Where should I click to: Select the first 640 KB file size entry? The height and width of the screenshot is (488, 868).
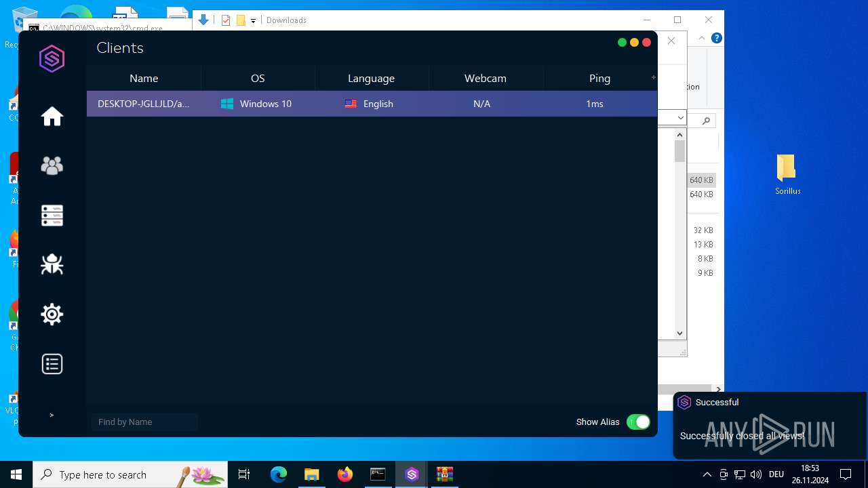pos(701,180)
